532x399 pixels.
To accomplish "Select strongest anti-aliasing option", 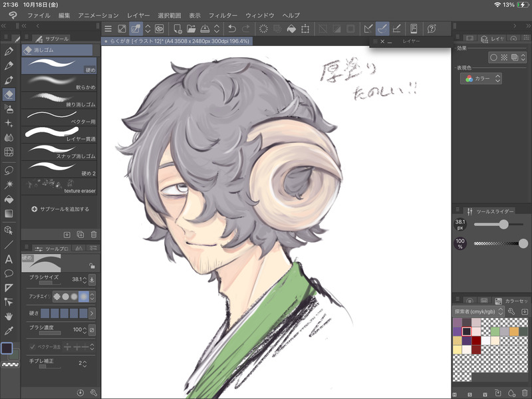I will [x=83, y=297].
